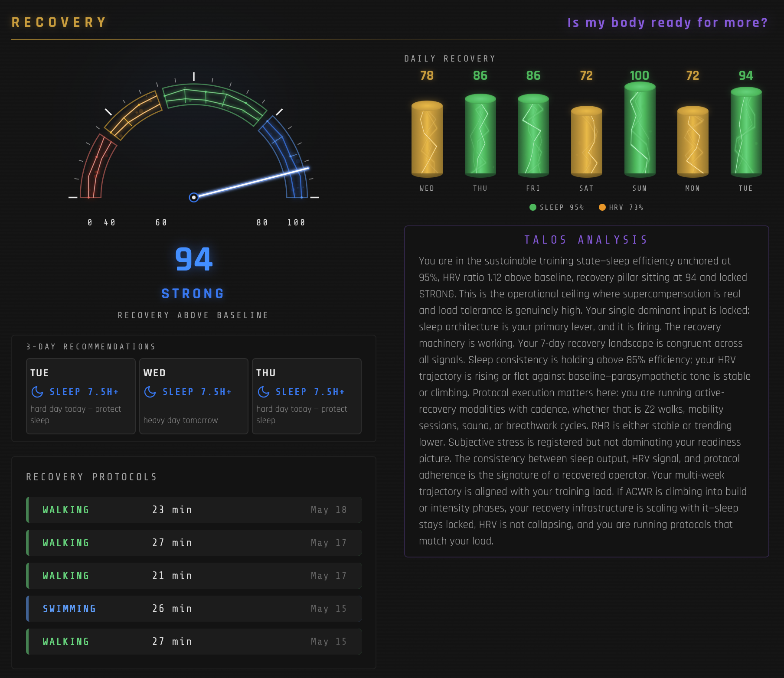Select the SAT yellow cylinder bar
Screen dimensions: 784x678
[586, 142]
